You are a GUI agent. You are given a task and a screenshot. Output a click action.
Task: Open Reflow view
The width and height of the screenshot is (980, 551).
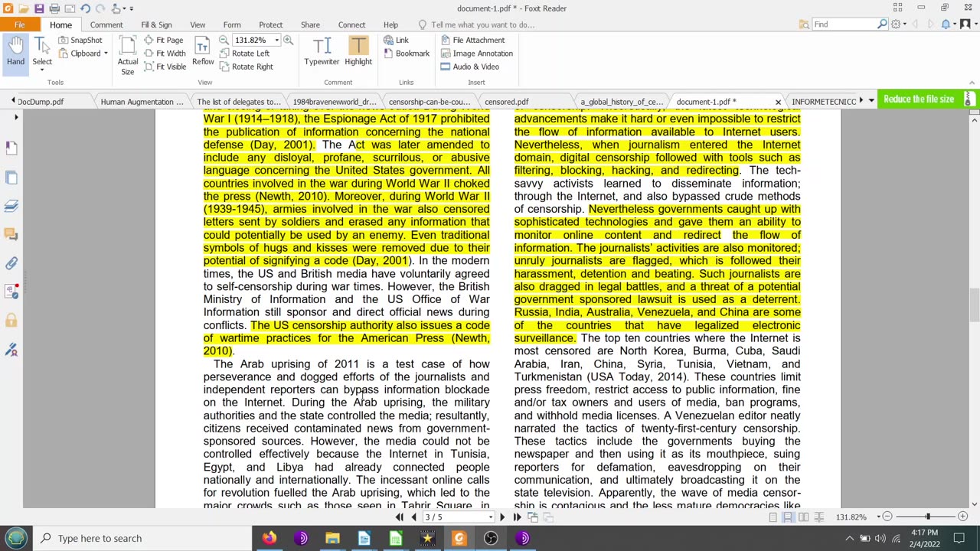pyautogui.click(x=203, y=52)
